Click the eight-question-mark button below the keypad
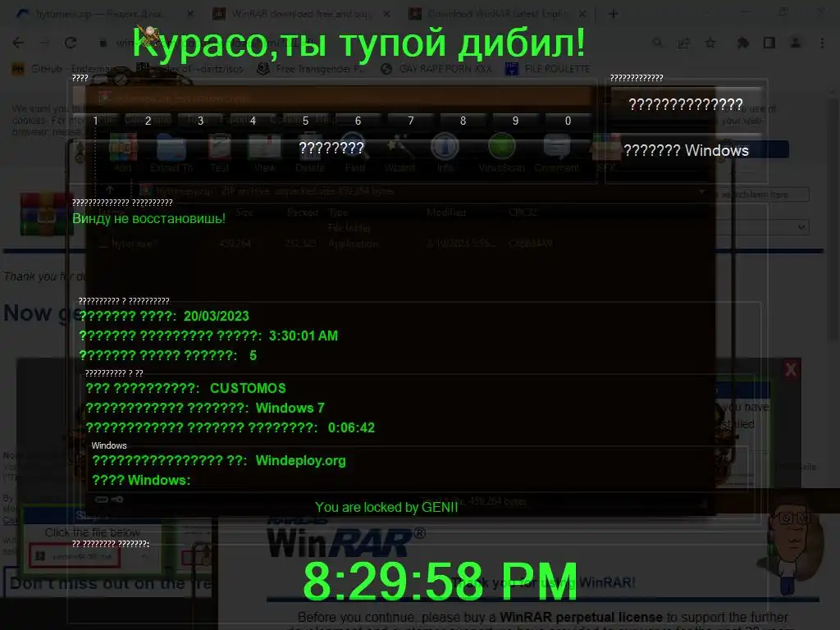Screen dimensions: 840x630 [x=331, y=148]
